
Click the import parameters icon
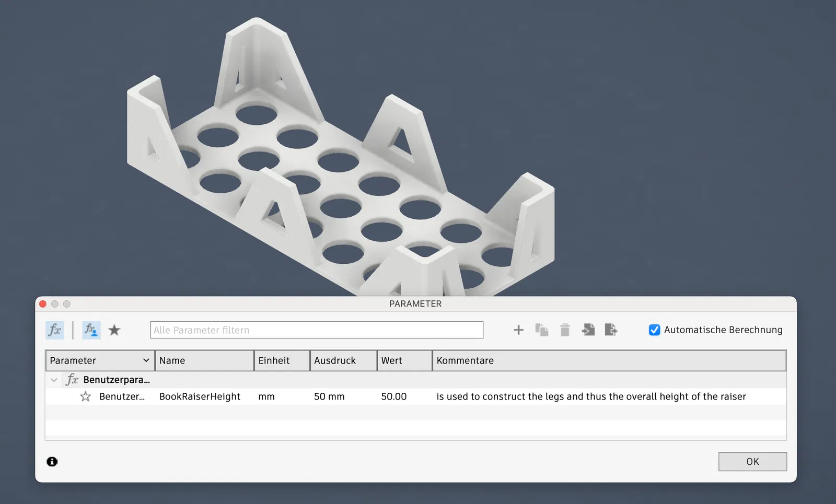tap(588, 330)
